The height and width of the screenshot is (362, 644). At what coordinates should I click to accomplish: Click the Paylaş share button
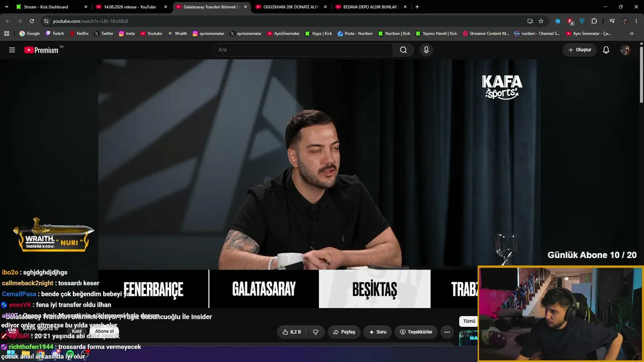(x=344, y=332)
